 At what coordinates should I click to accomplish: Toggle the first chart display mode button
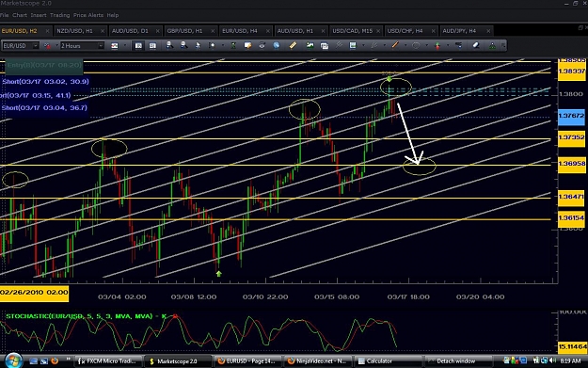coord(138,46)
